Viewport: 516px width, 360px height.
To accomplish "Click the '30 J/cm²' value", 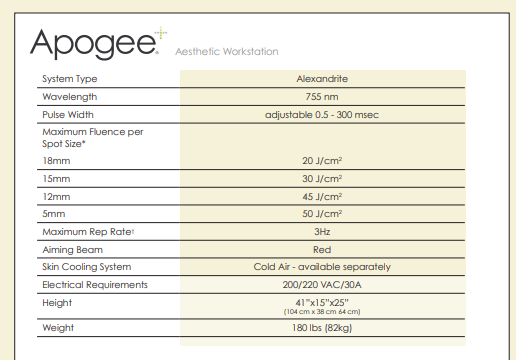I will click(x=322, y=179).
